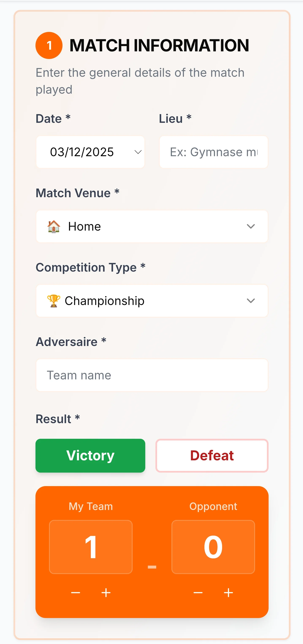Increase My Team score with plus
Image resolution: width=303 pixels, height=644 pixels.
pyautogui.click(x=106, y=592)
